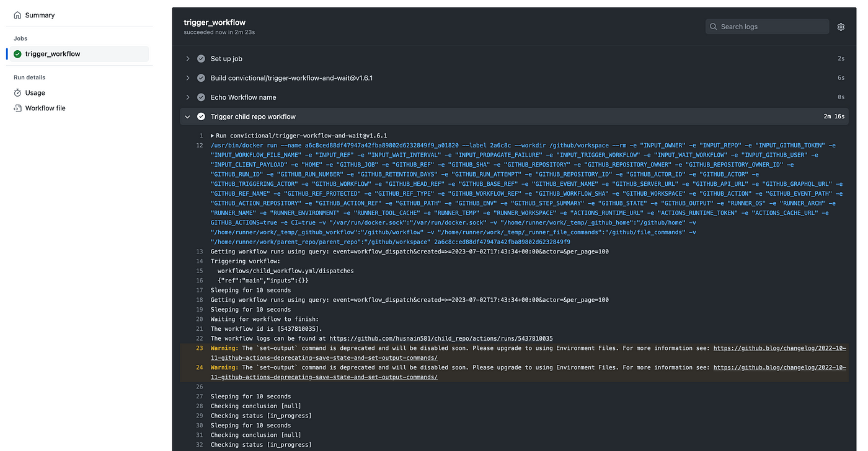Click the green success check next to trigger_workflow
This screenshot has height=451, width=868.
pos(17,54)
